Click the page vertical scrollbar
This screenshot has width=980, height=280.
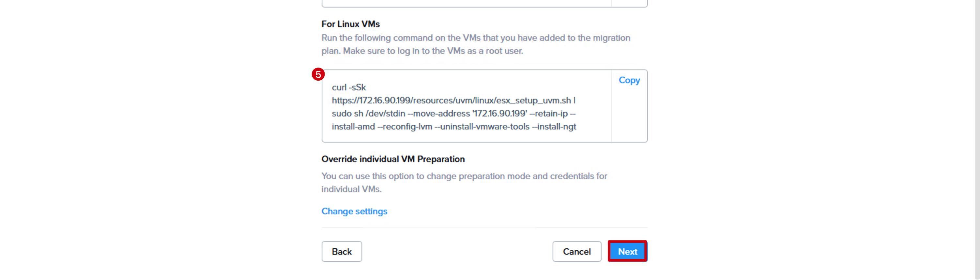pos(977,140)
